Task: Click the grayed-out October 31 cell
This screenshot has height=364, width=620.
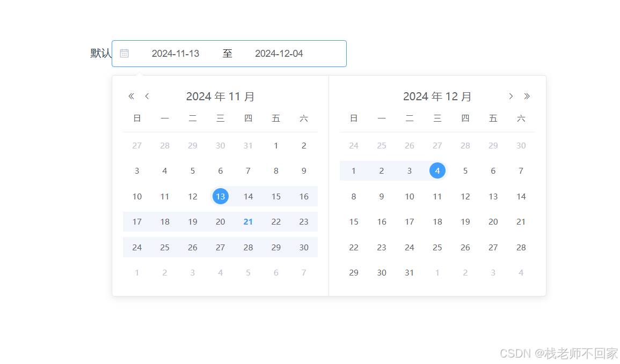Action: (248, 145)
